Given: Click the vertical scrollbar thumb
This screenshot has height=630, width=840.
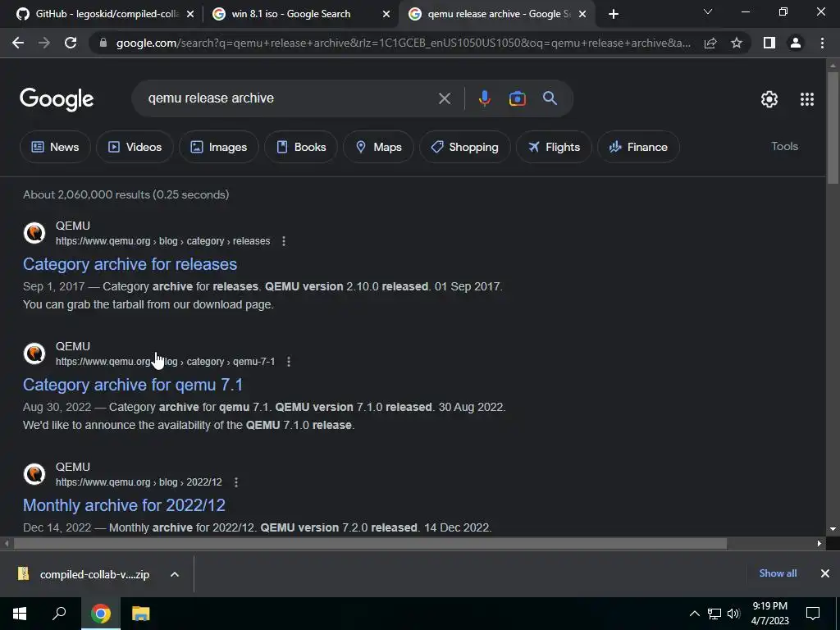Looking at the screenshot, I should (833, 127).
